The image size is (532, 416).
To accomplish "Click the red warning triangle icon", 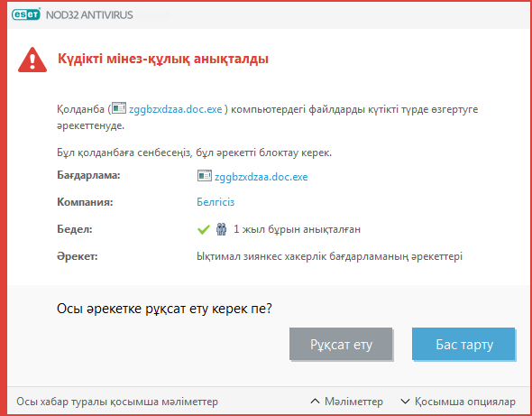I will coord(32,60).
